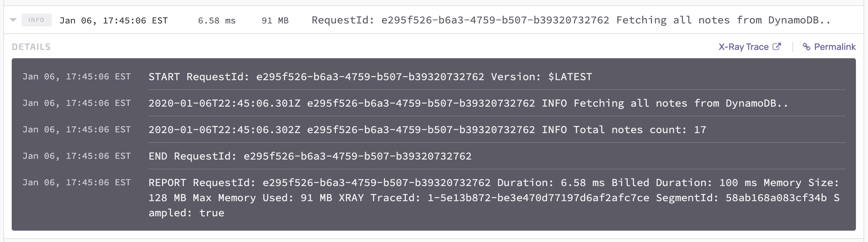
Task: Click the END RequestId log line
Action: pyautogui.click(x=310, y=156)
